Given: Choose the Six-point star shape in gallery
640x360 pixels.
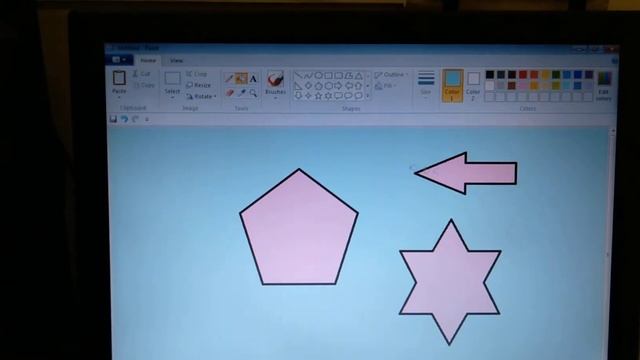Looking at the screenshot, I should click(328, 96).
